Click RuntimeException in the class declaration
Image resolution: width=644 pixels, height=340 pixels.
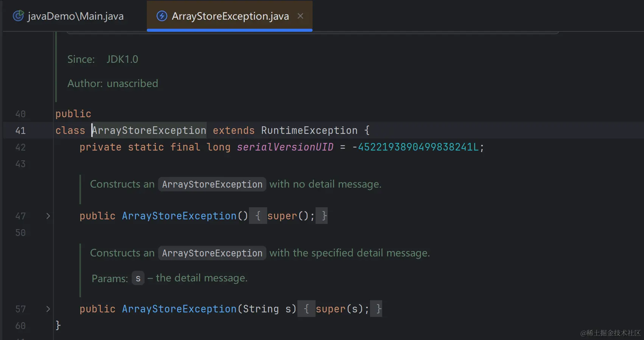pyautogui.click(x=309, y=130)
